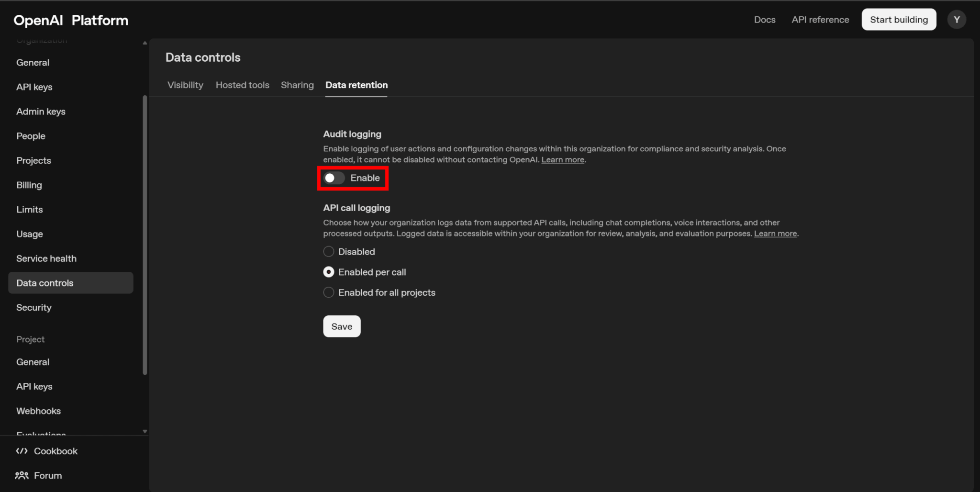Open Docs in the top navigation
The height and width of the screenshot is (492, 980).
pyautogui.click(x=764, y=20)
